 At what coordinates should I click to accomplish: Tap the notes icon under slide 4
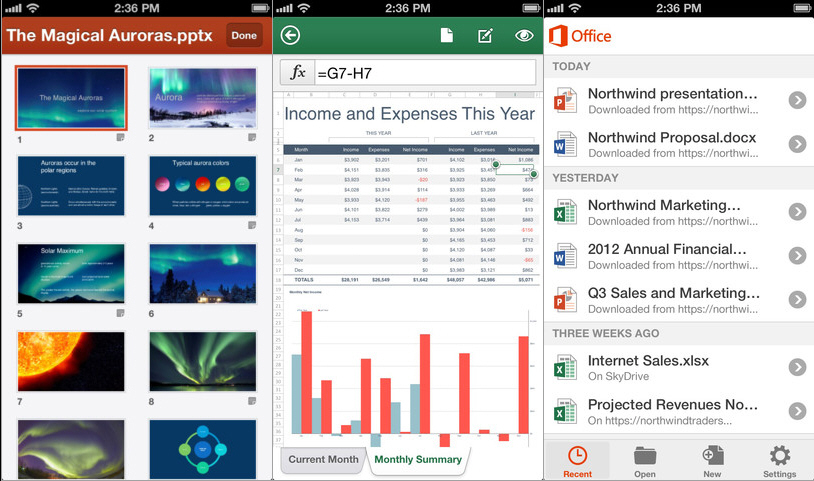point(252,225)
